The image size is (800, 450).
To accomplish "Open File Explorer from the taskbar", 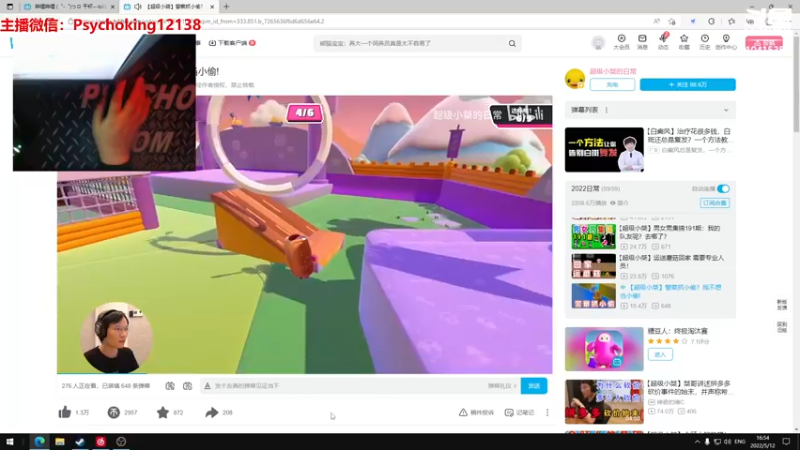I will (x=60, y=442).
